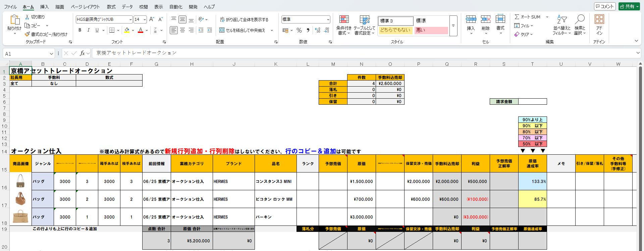
Task: Toggle Underline formatting
Action: [x=97, y=30]
